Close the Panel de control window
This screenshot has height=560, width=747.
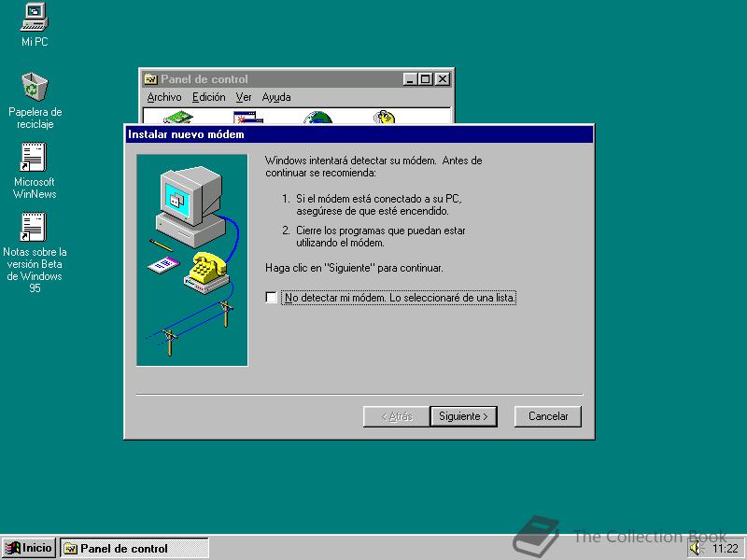(x=443, y=79)
